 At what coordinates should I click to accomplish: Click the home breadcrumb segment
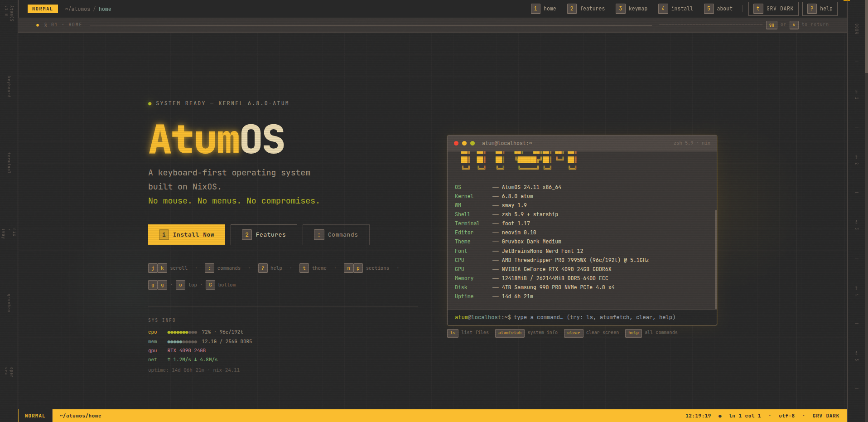pos(105,9)
